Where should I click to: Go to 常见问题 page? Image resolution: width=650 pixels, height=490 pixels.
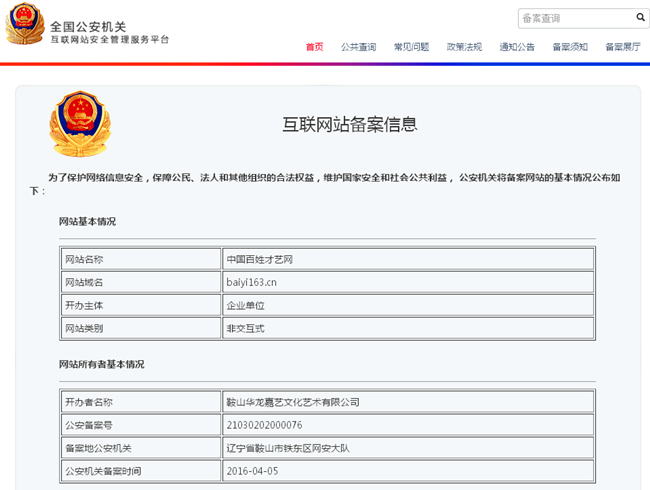coord(411,47)
